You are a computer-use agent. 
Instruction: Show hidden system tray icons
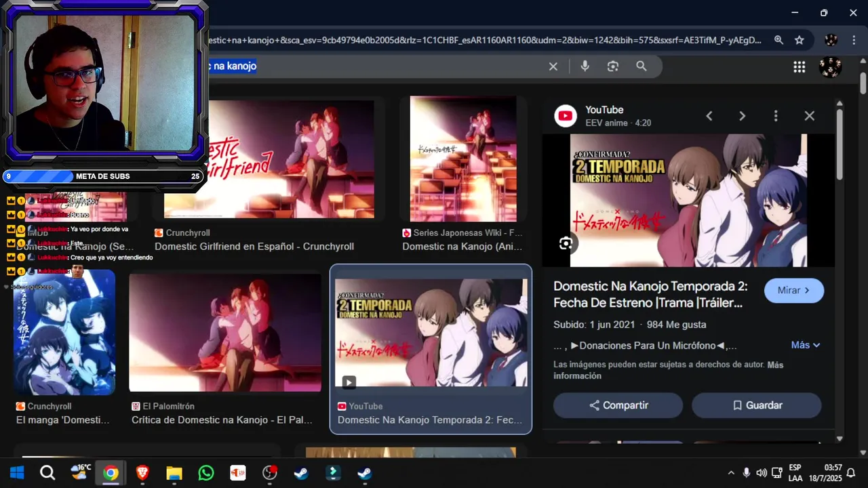tap(731, 473)
